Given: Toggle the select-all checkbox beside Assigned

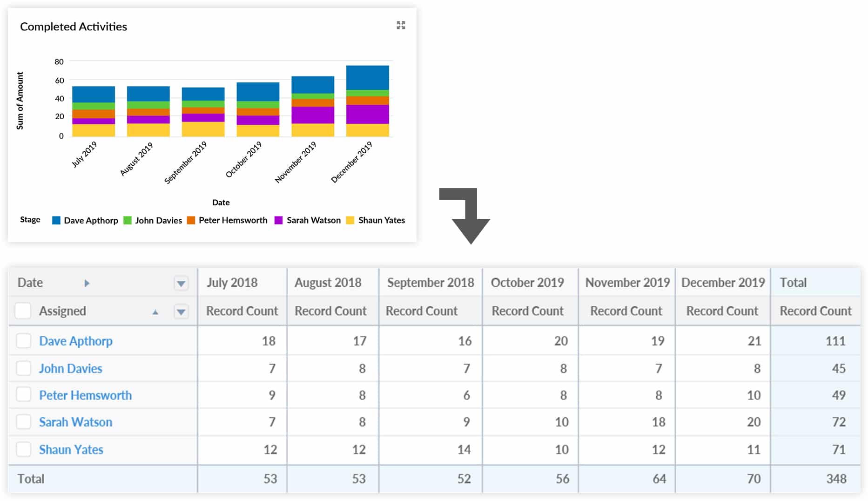Looking at the screenshot, I should (x=23, y=311).
